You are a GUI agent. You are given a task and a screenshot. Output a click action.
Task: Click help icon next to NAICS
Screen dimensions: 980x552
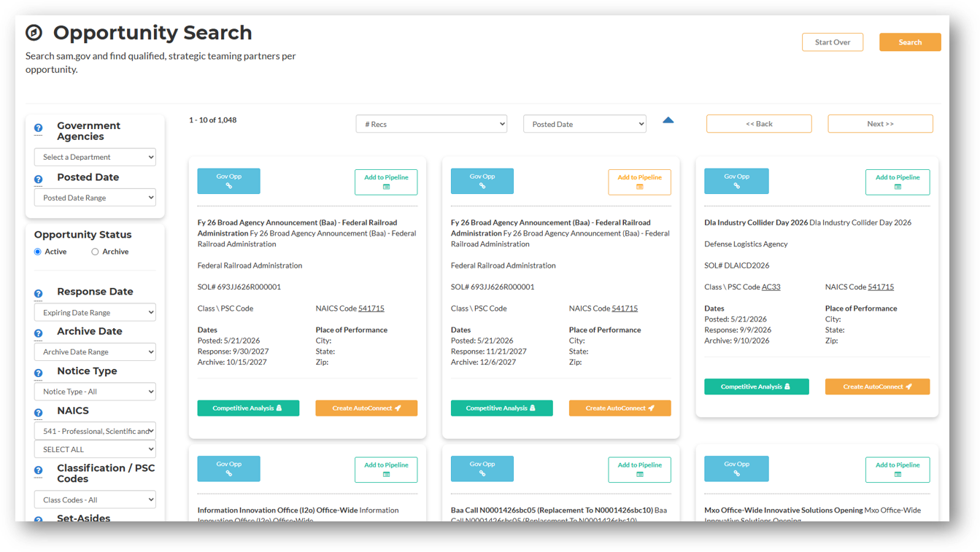39,413
